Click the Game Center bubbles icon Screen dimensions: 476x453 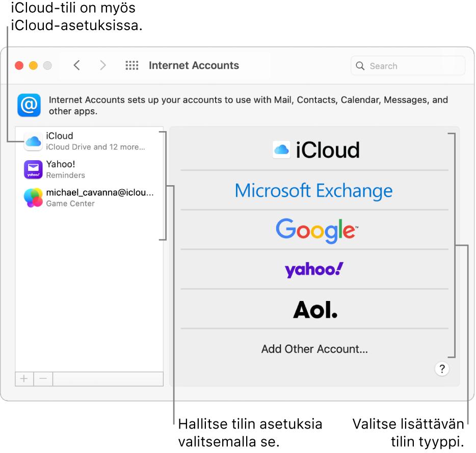click(x=33, y=198)
